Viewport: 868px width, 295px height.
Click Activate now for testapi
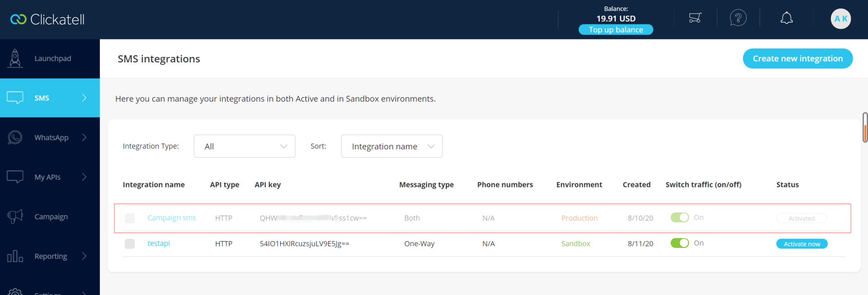[802, 244]
